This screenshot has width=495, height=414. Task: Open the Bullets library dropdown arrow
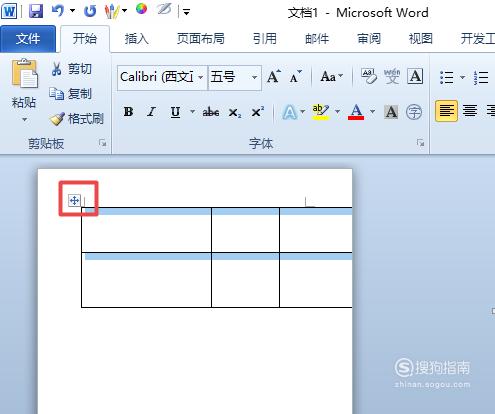pos(462,77)
